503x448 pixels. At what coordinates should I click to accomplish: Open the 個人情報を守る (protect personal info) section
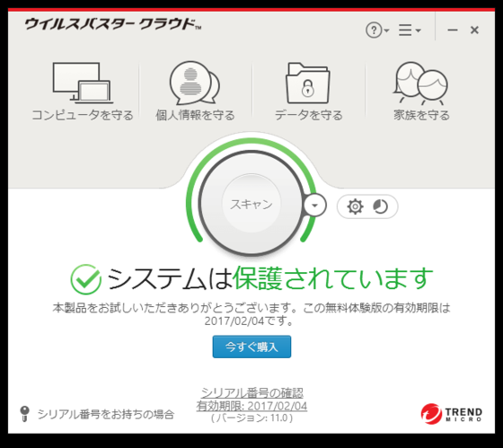[x=195, y=92]
